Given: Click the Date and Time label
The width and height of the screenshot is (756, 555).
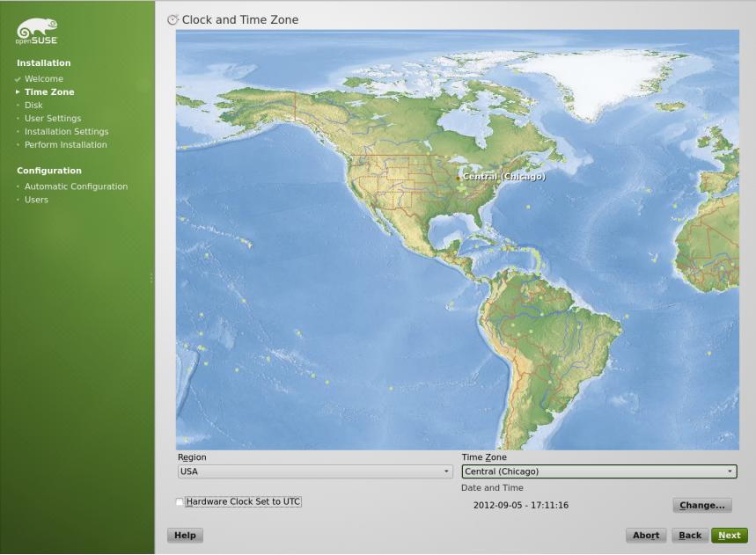Looking at the screenshot, I should 492,487.
